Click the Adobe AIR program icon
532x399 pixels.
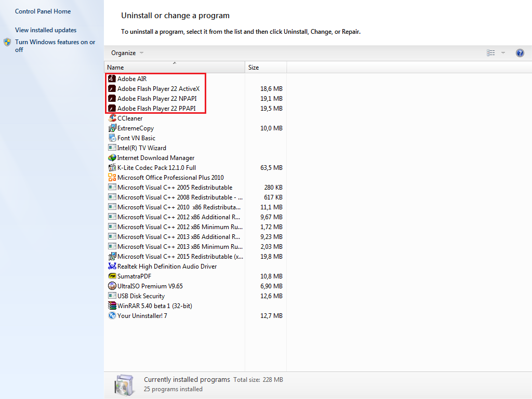(x=112, y=79)
